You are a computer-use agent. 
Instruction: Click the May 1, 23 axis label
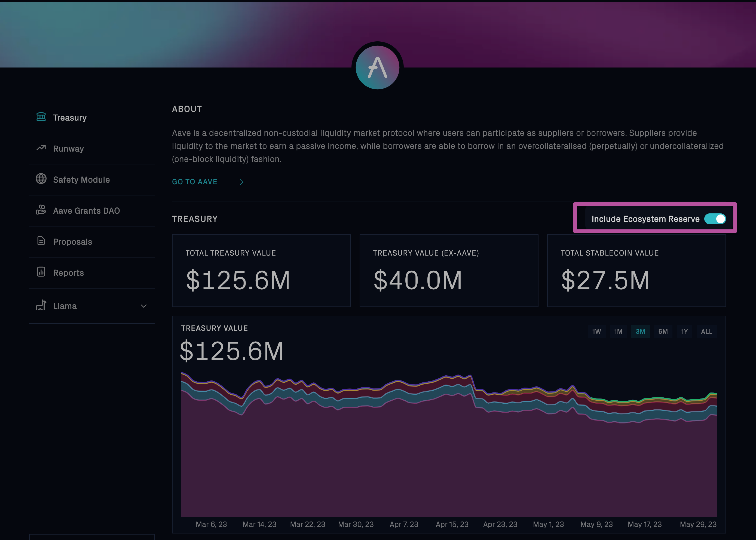pyautogui.click(x=549, y=524)
